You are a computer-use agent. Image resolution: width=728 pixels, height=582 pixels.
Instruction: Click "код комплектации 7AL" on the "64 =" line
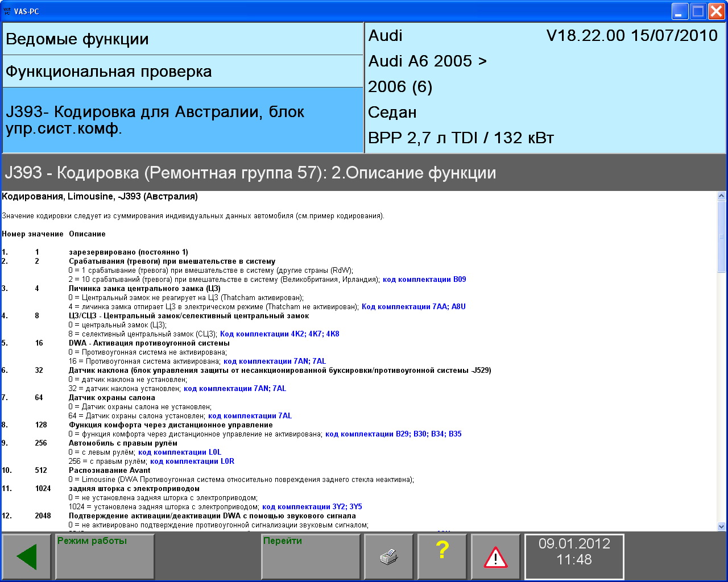pos(250,416)
